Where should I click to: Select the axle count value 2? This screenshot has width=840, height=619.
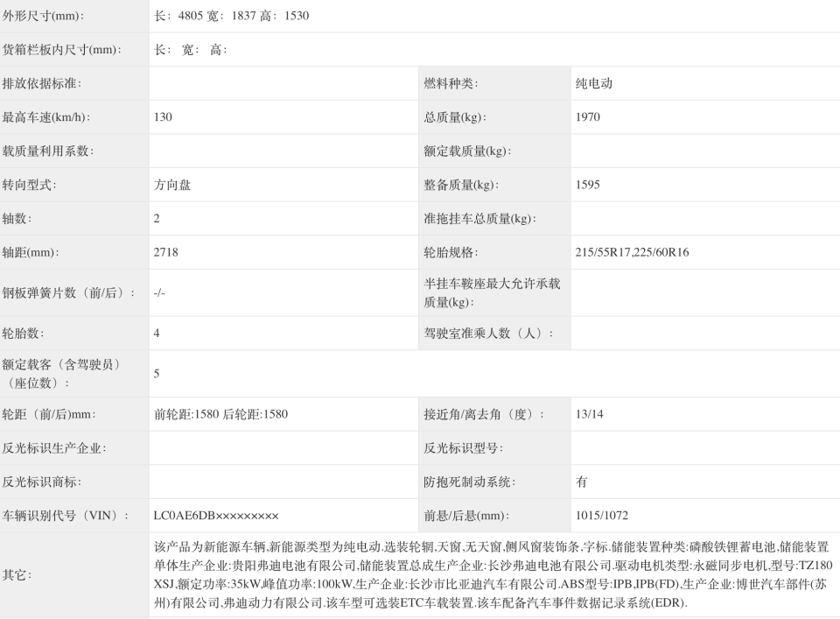pos(157,219)
